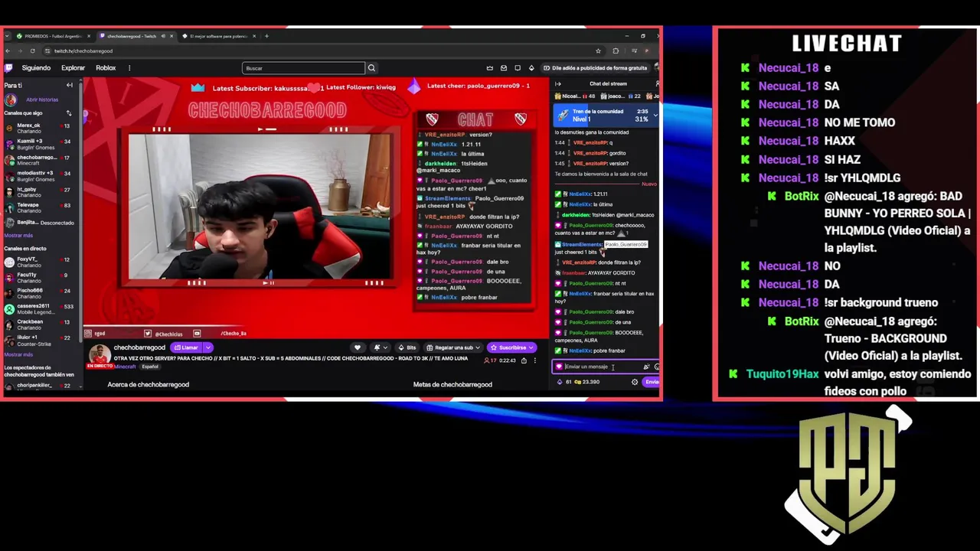Open the Explorar section

click(x=73, y=68)
